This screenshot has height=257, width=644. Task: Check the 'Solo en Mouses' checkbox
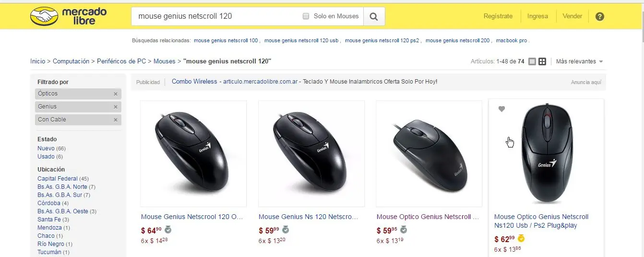tap(306, 16)
